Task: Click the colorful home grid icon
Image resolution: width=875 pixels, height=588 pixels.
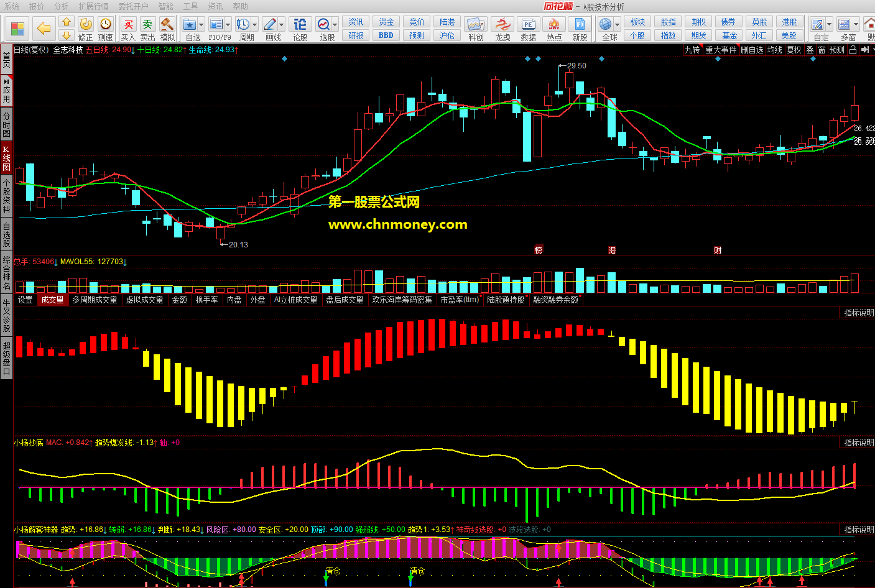Action: pos(18,29)
